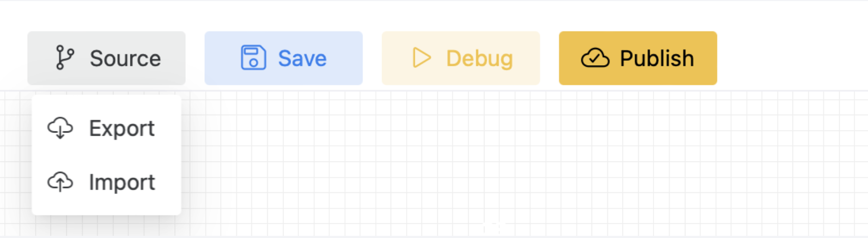The height and width of the screenshot is (238, 868).
Task: Click the Publish label text
Action: [657, 58]
